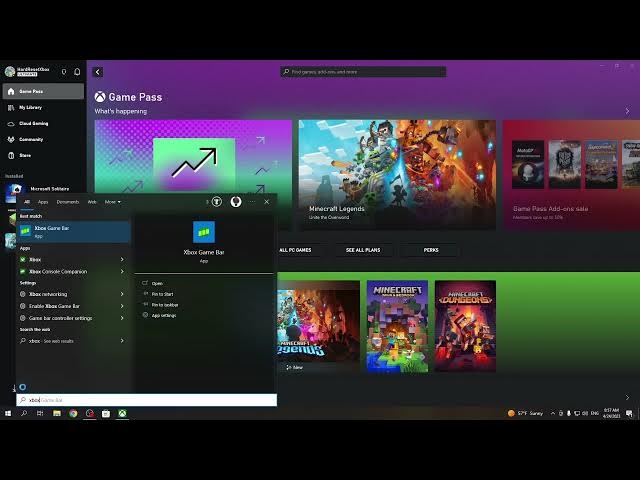The width and height of the screenshot is (640, 480).
Task: Open the network tray icon
Action: click(x=577, y=413)
